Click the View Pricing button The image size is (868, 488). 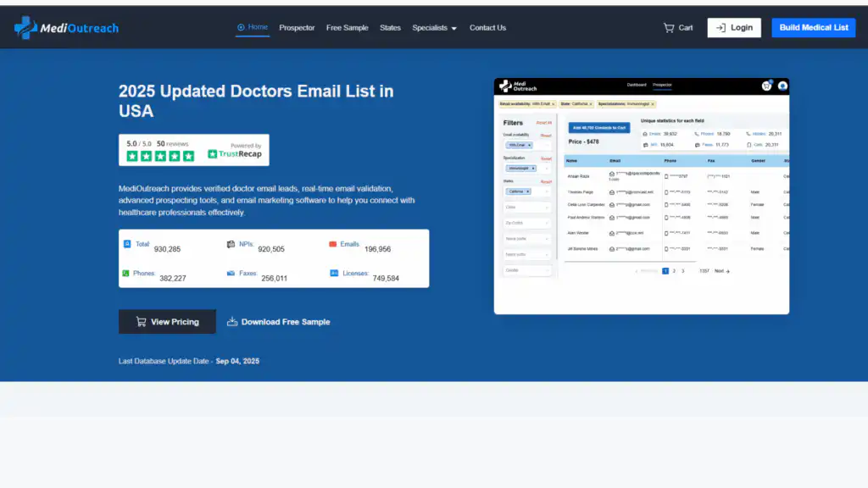click(167, 322)
